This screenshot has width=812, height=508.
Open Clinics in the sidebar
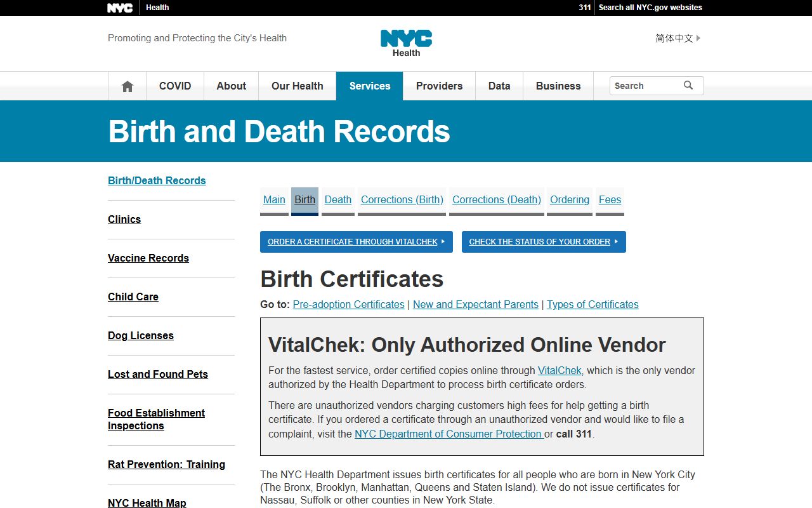pyautogui.click(x=124, y=219)
